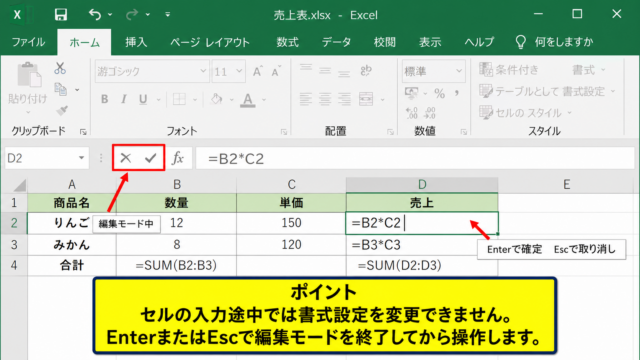Click the percent style icon
Image resolution: width=640 pixels, height=360 pixels.
[x=440, y=93]
